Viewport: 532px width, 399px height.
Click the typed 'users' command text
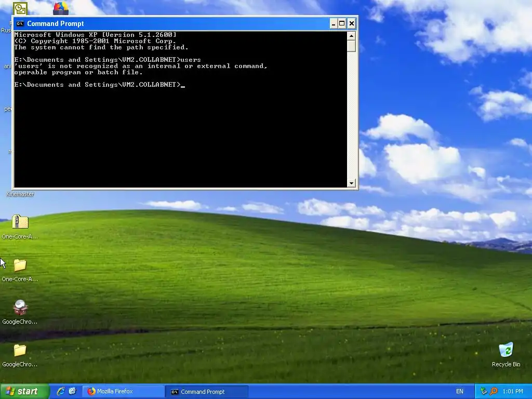point(190,60)
